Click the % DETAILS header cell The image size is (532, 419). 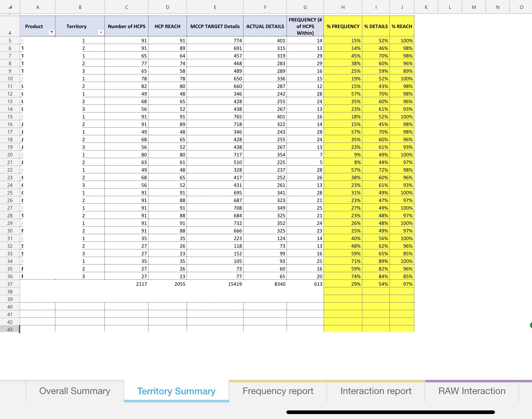[376, 26]
